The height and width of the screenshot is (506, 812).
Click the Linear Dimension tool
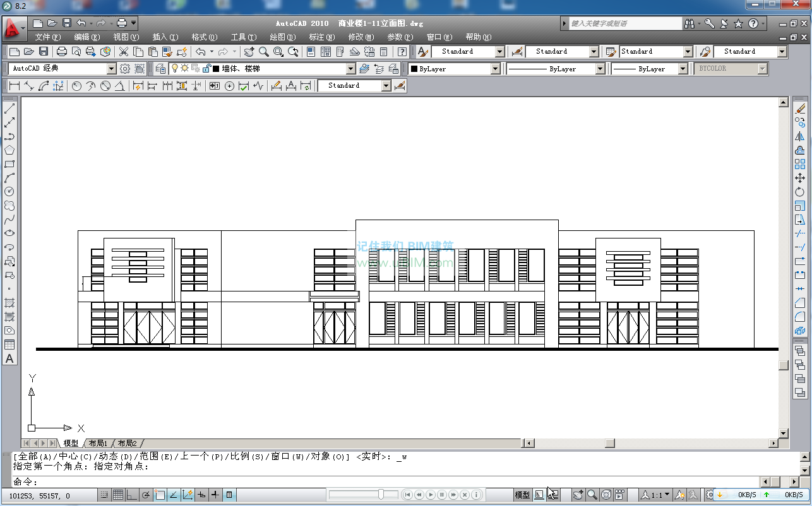tap(14, 86)
